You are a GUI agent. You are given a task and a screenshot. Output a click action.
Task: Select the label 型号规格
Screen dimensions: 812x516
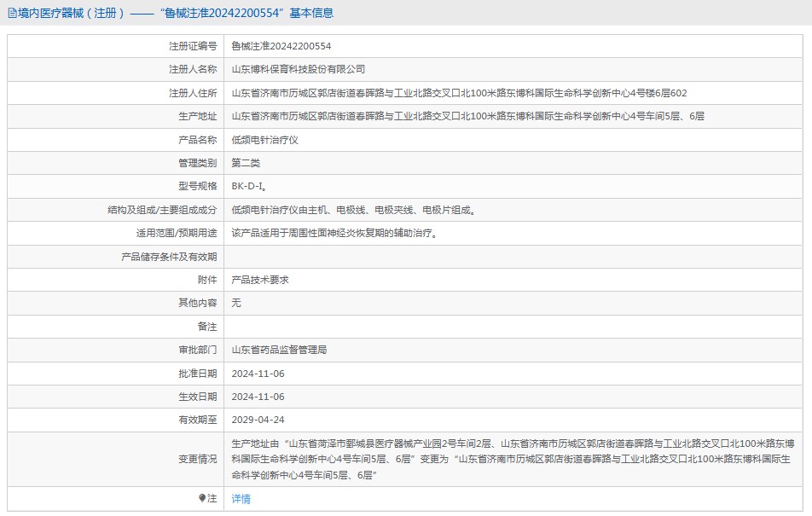pos(197,186)
